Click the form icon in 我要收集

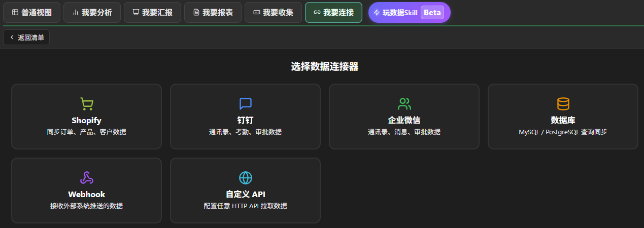pos(256,13)
